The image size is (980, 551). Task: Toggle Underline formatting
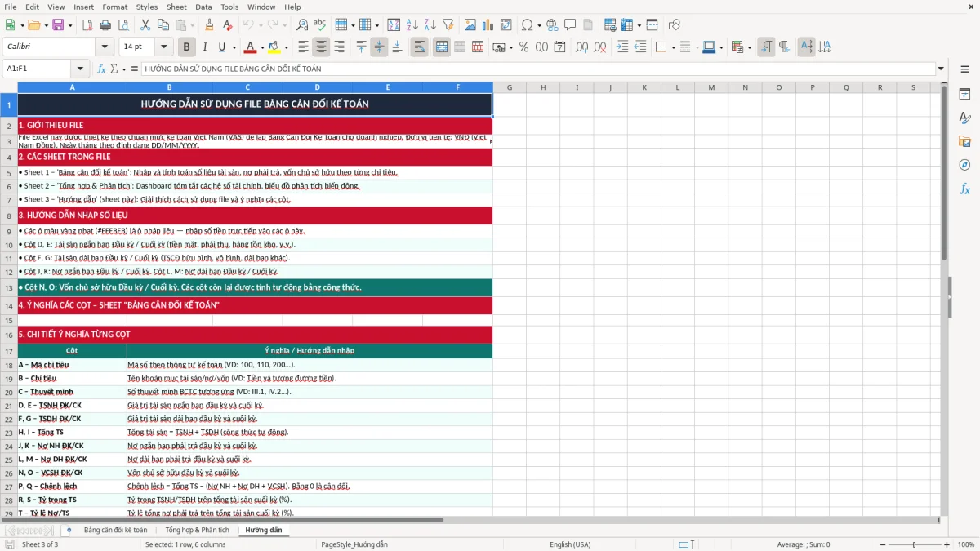click(x=222, y=47)
